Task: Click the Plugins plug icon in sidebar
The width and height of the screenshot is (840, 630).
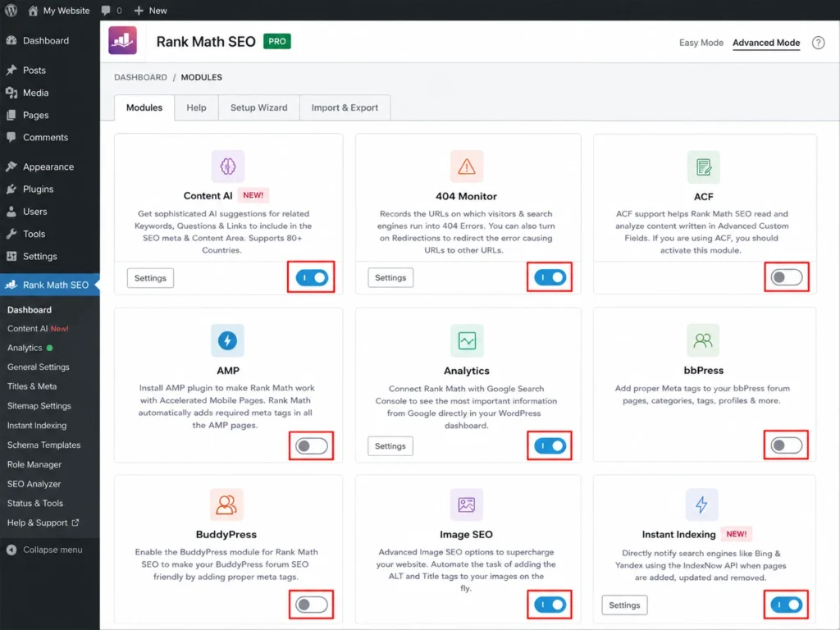Action: coord(11,189)
